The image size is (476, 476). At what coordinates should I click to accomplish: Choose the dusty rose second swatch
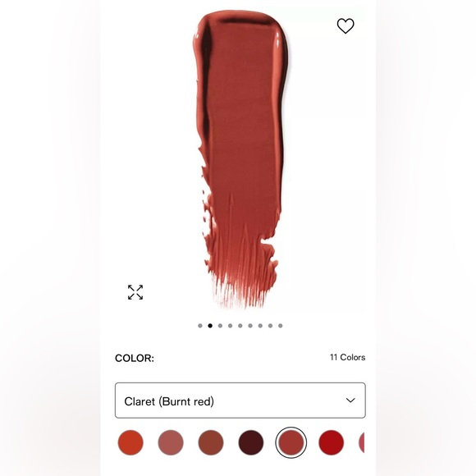[x=171, y=442]
